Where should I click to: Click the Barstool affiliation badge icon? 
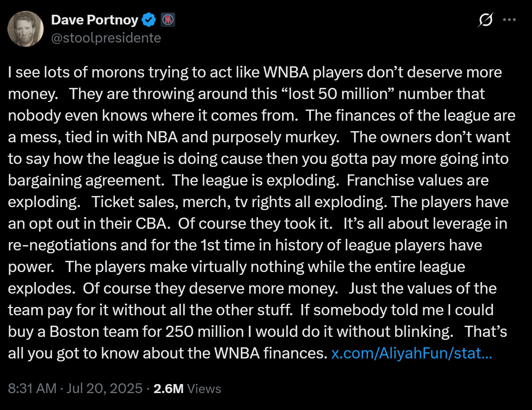[168, 20]
